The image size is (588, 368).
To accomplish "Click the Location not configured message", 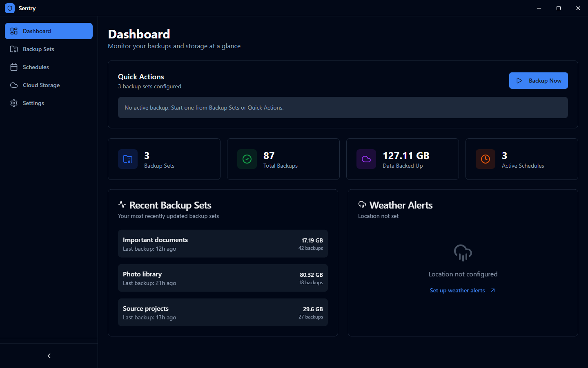I will click(463, 274).
